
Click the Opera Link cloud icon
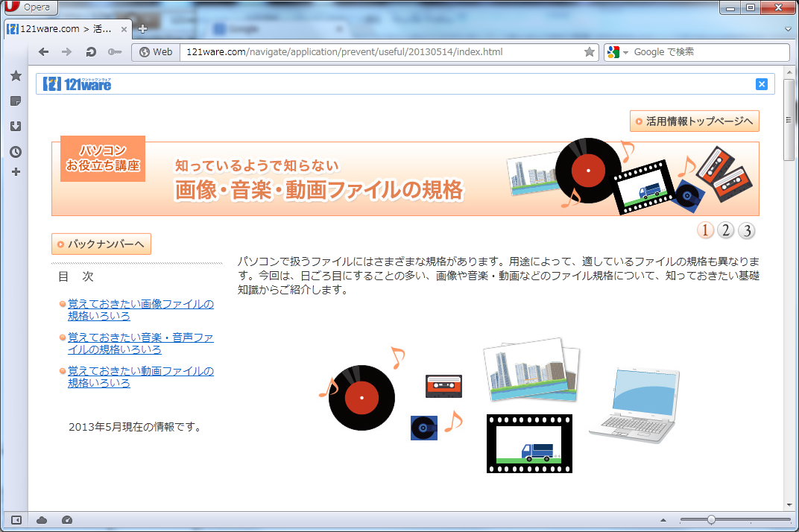[x=42, y=520]
